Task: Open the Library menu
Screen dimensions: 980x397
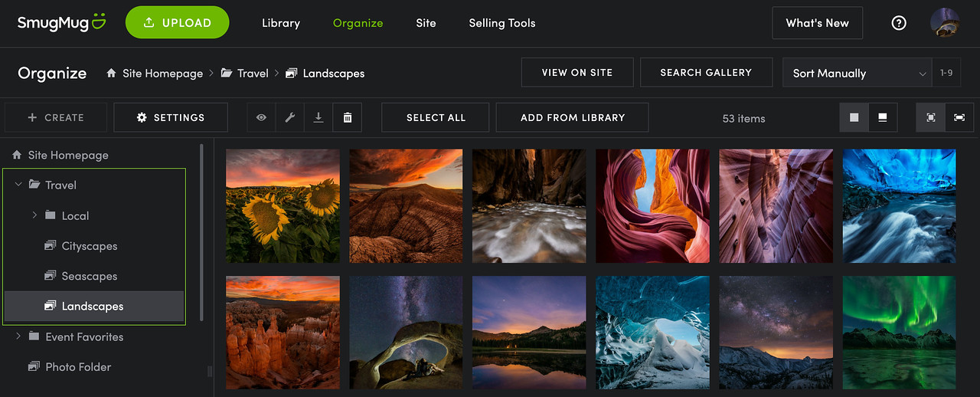Action: coord(281,23)
